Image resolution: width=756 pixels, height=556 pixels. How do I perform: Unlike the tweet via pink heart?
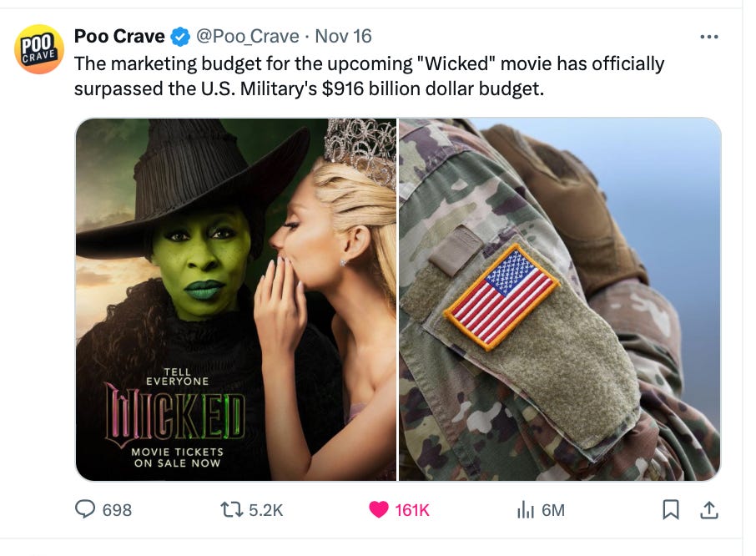coord(379,509)
